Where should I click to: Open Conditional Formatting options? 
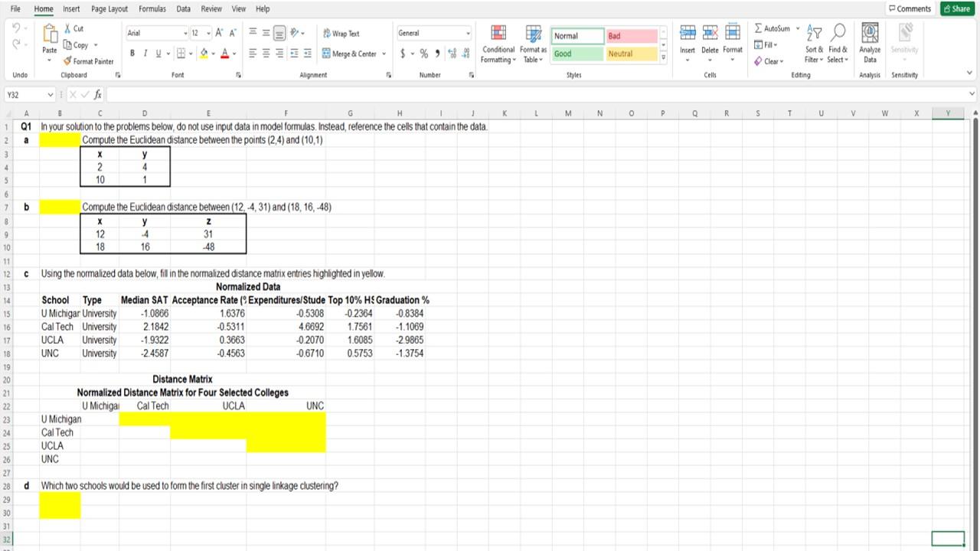pyautogui.click(x=498, y=44)
